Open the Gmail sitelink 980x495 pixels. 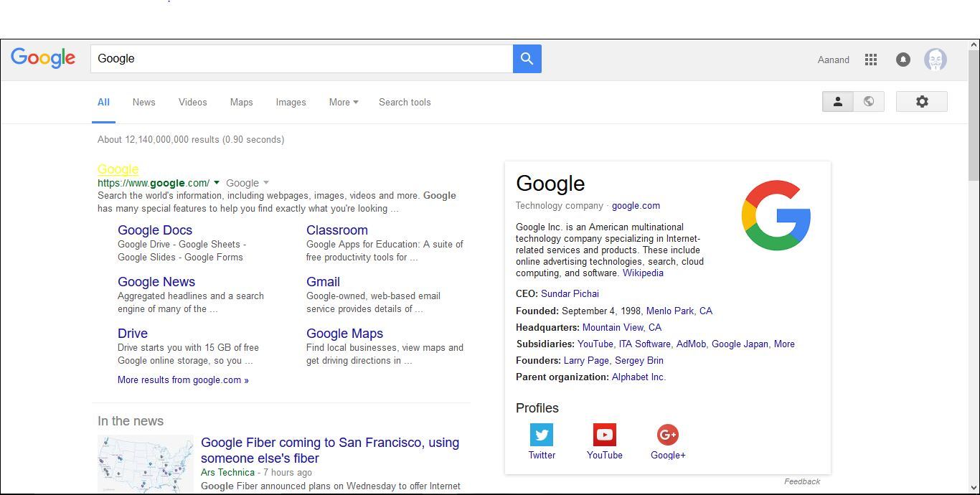(x=323, y=282)
